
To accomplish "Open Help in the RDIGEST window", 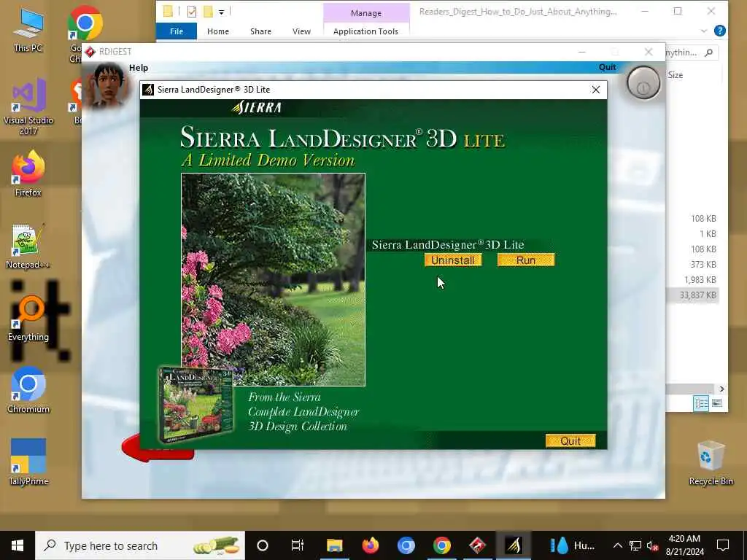I will [139, 68].
